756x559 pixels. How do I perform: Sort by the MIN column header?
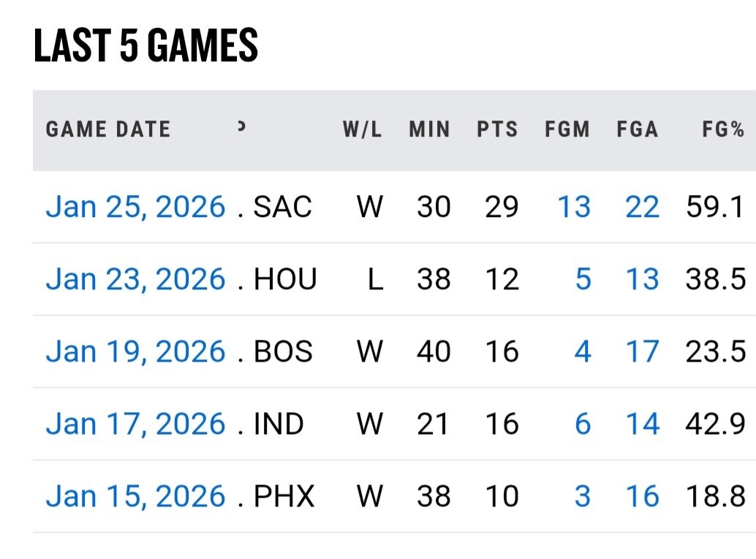[429, 130]
